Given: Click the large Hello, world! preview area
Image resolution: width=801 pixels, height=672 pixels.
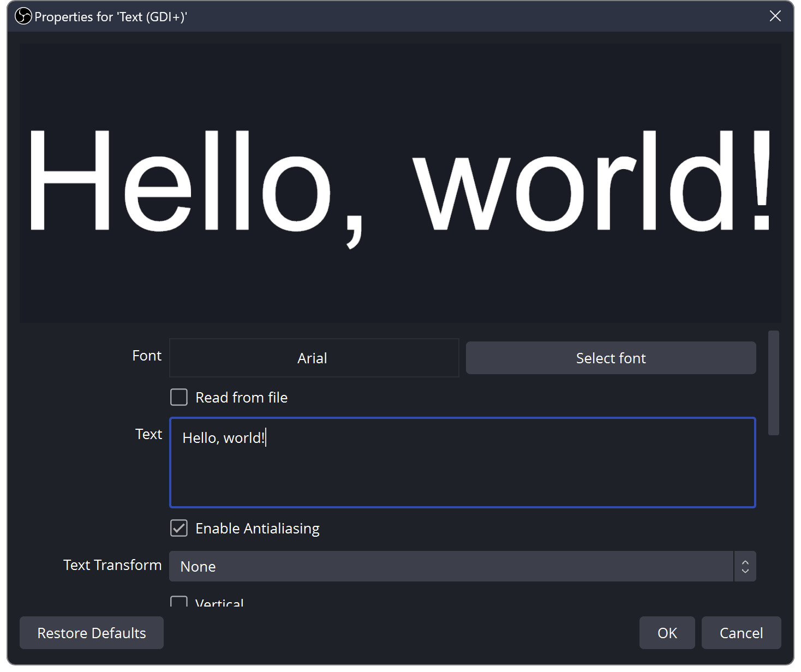Looking at the screenshot, I should [400, 183].
